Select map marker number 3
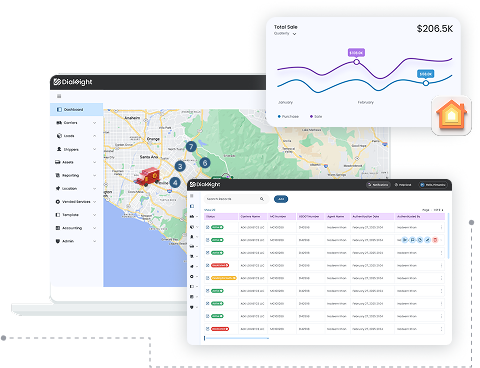This screenshot has width=480, height=368. coord(180,166)
